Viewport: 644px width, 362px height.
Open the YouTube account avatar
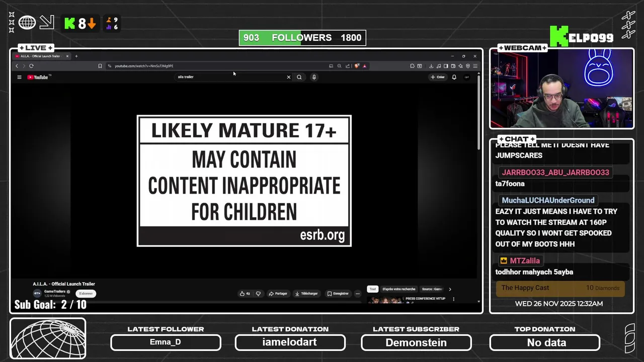pyautogui.click(x=467, y=77)
